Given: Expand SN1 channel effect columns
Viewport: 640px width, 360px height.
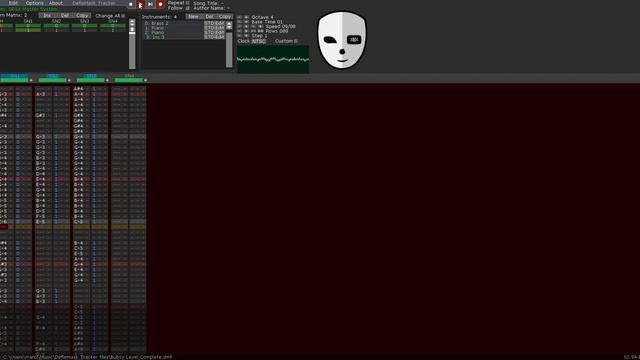Looking at the screenshot, I should point(31,80).
